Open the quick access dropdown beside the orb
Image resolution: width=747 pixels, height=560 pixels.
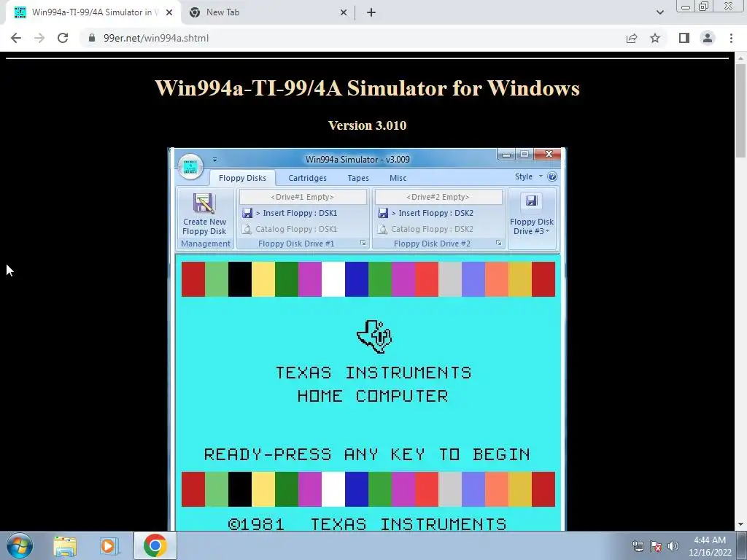(214, 160)
